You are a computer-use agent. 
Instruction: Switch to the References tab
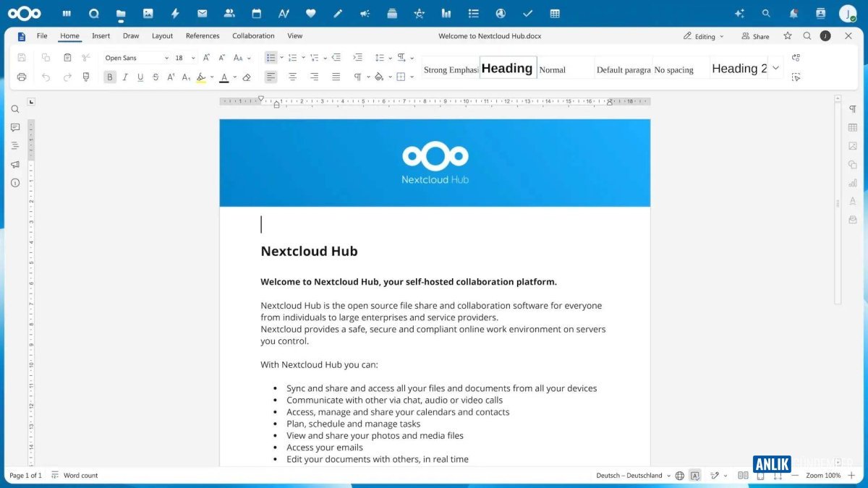pyautogui.click(x=203, y=35)
